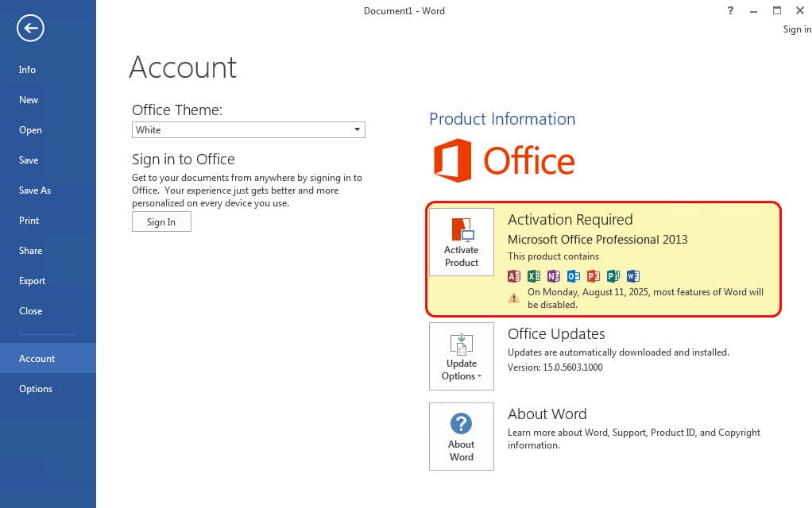Click Microsoft Office Professional 2013 text
The height and width of the screenshot is (508, 812).
click(x=597, y=240)
